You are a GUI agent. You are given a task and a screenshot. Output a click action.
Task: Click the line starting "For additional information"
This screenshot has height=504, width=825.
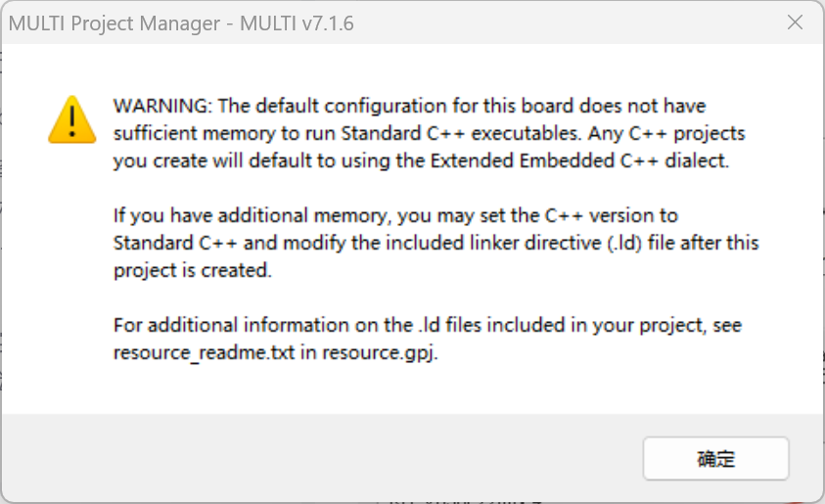tap(427, 325)
